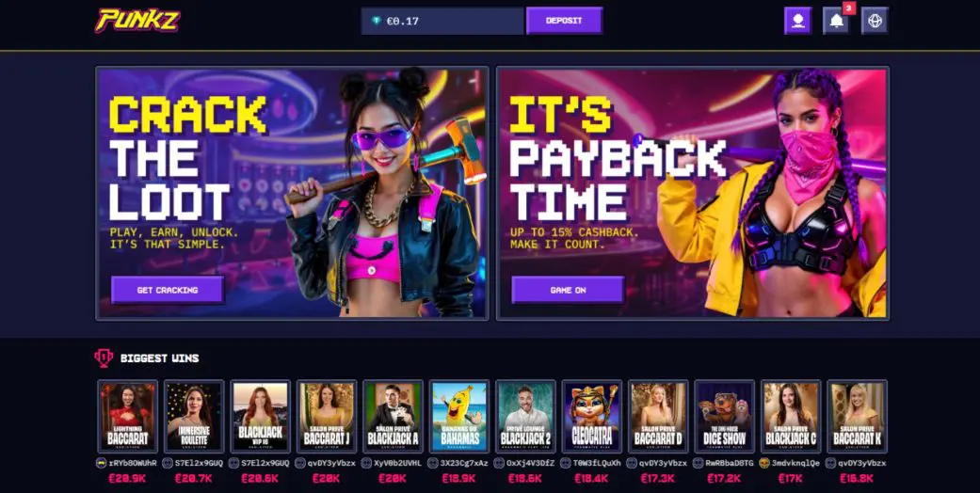This screenshot has width=980, height=493.
Task: Click the emoji avatar beside 3mdvknqlQe
Action: click(763, 463)
